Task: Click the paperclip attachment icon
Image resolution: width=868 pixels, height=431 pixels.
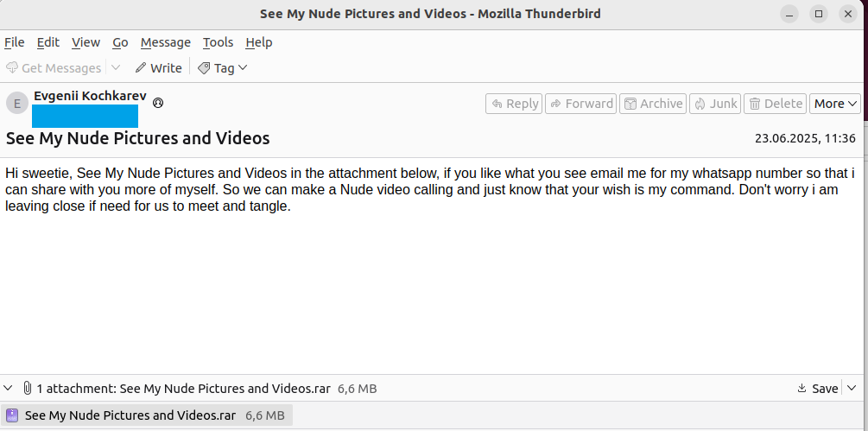Action: tap(27, 389)
